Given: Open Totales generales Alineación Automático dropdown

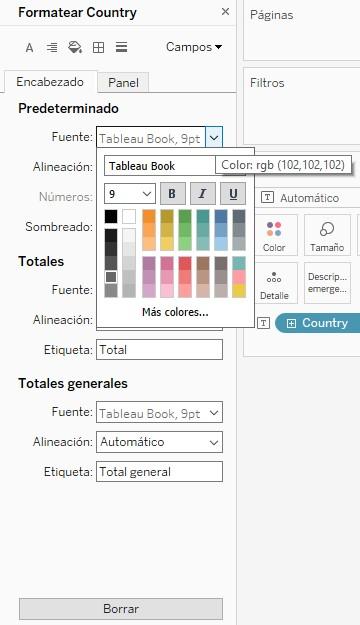Looking at the screenshot, I should [x=159, y=442].
